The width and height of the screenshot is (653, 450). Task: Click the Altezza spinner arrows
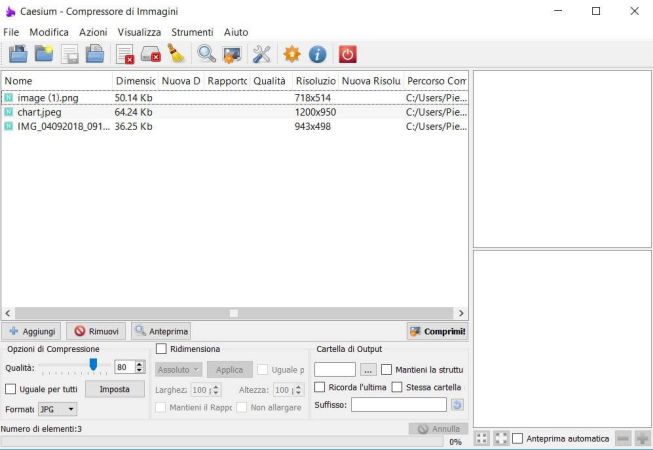click(298, 390)
